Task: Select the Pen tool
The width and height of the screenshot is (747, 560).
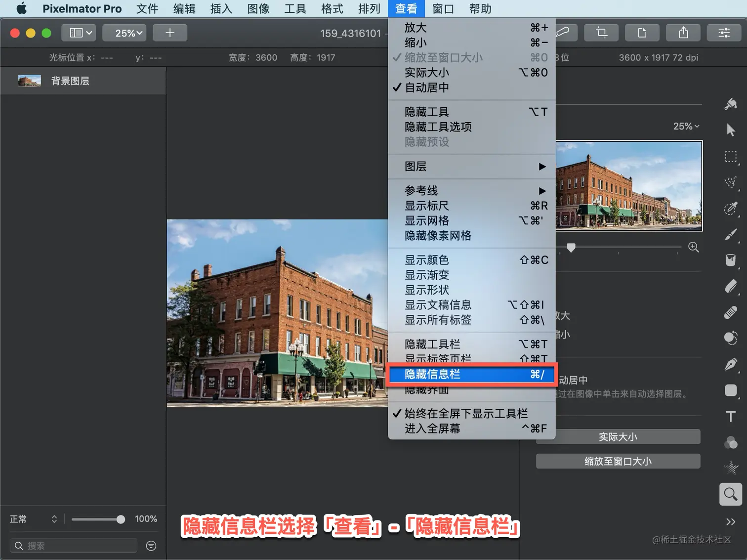Action: [731, 364]
